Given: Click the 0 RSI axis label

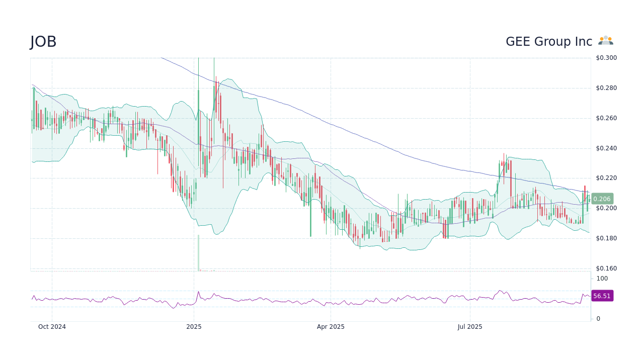Looking at the screenshot, I should [598, 319].
